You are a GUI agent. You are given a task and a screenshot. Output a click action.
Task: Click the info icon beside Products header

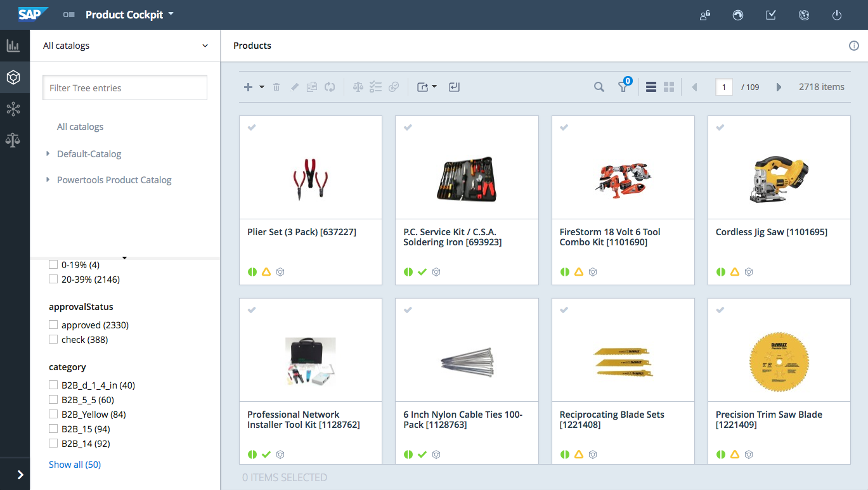click(853, 46)
